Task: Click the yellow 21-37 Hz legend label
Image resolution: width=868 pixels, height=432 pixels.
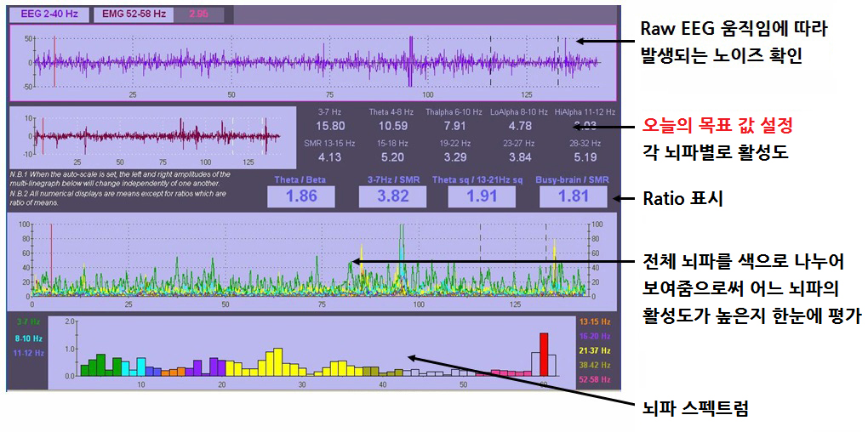Action: [594, 350]
